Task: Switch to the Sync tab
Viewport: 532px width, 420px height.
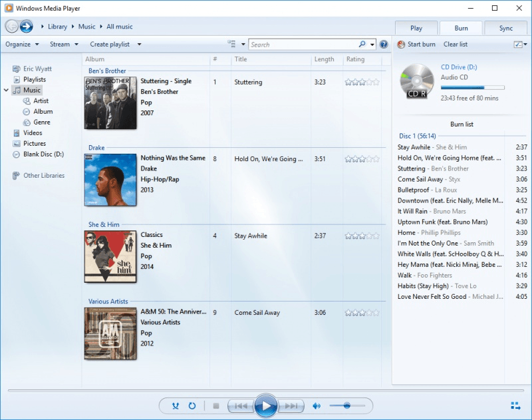Action: [x=506, y=28]
